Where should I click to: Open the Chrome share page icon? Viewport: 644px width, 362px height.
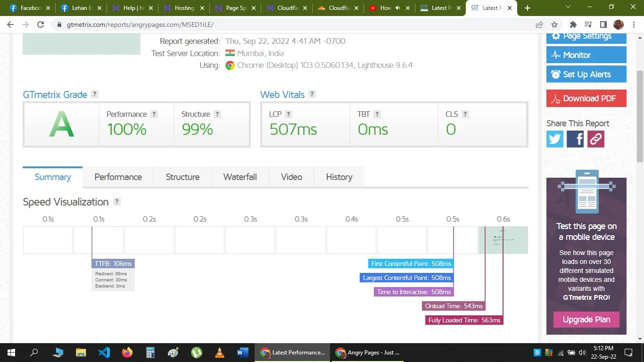(539, 25)
